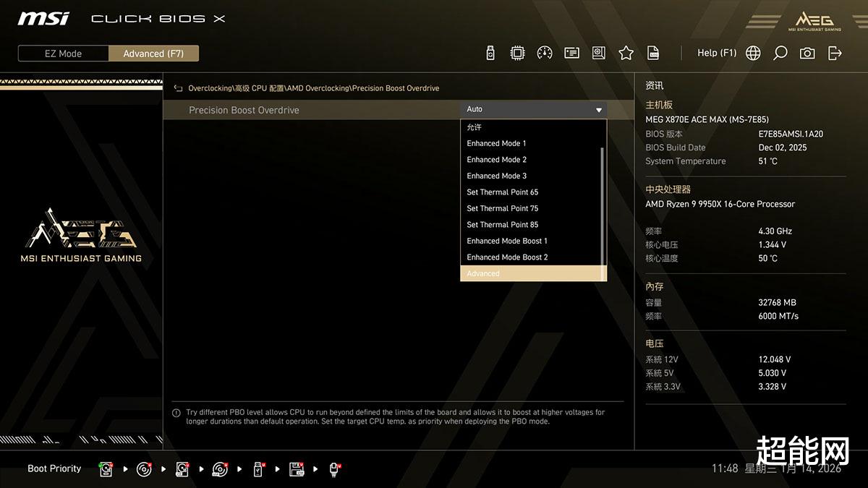
Task: Click the 32768 MB memory capacity value
Action: [x=778, y=303]
